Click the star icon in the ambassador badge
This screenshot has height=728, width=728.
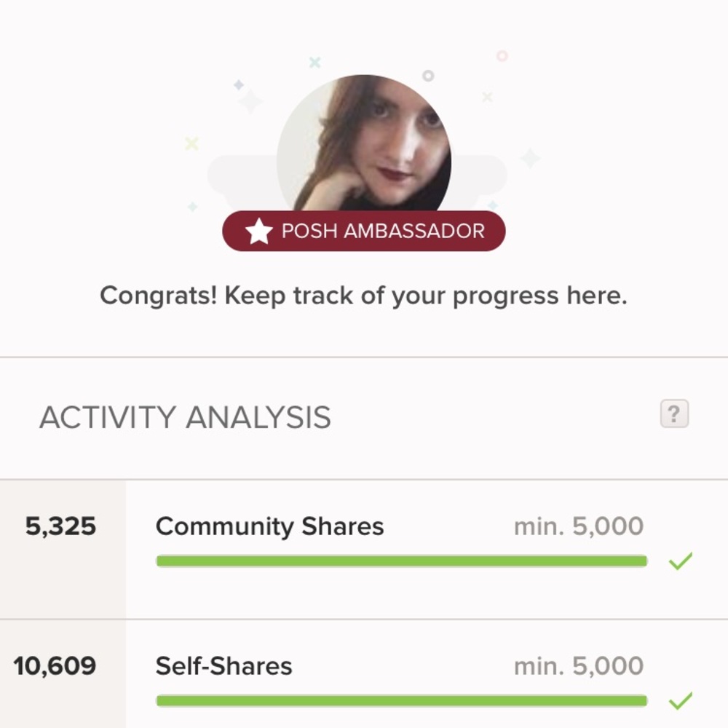tap(258, 232)
